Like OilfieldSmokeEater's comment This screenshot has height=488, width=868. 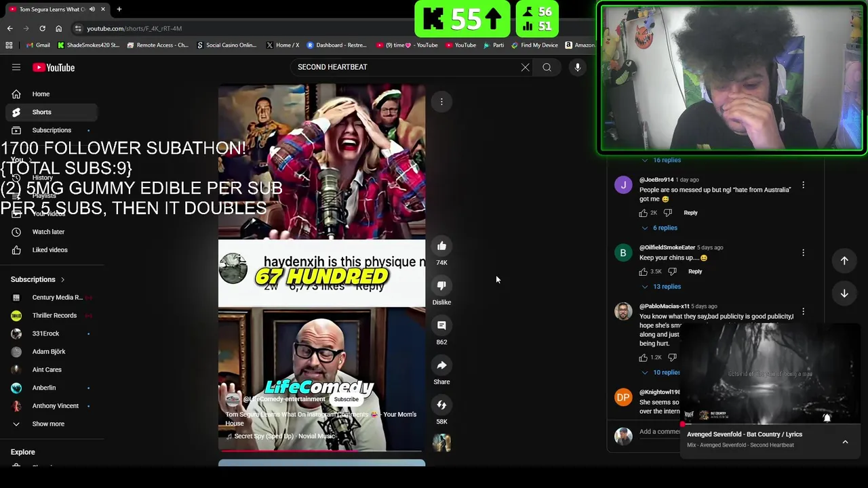[643, 272]
